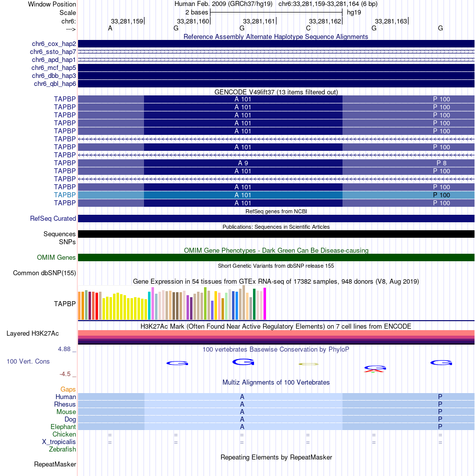Click the 2 bases scale bar

(276, 12)
